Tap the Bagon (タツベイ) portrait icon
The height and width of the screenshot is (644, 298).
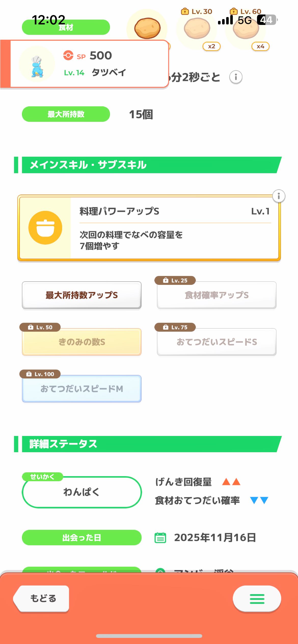click(x=37, y=64)
